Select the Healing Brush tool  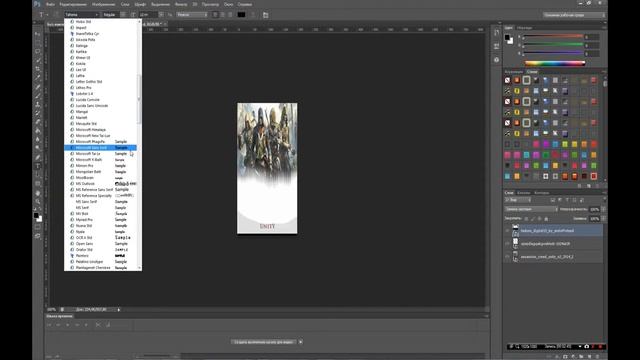[38, 87]
